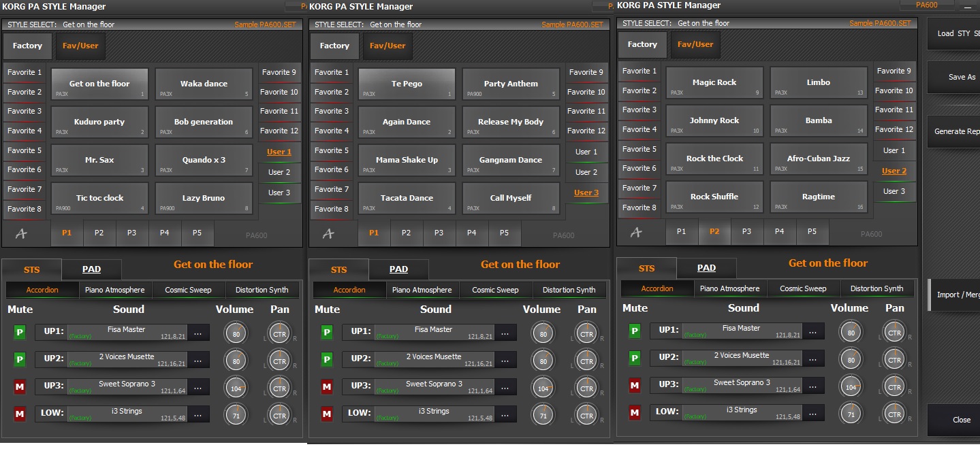This screenshot has width=980, height=449.
Task: Select Waka dance style in left window
Action: (204, 84)
